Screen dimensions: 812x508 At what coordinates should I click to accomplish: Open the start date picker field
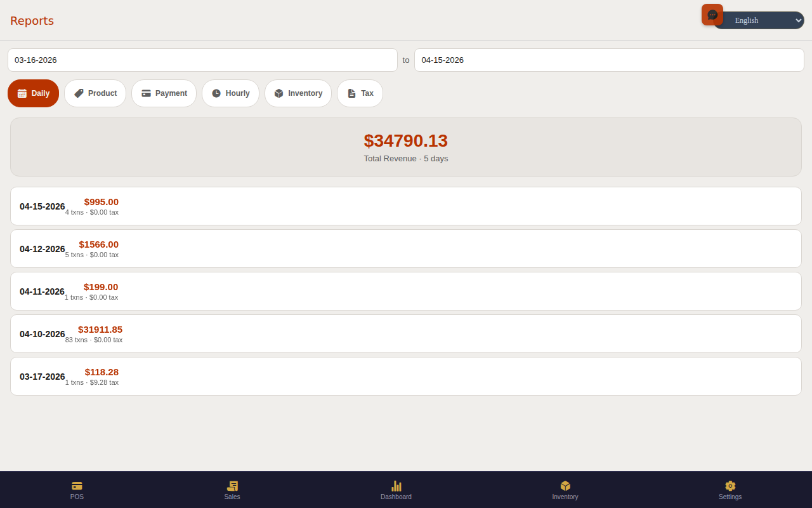click(203, 60)
